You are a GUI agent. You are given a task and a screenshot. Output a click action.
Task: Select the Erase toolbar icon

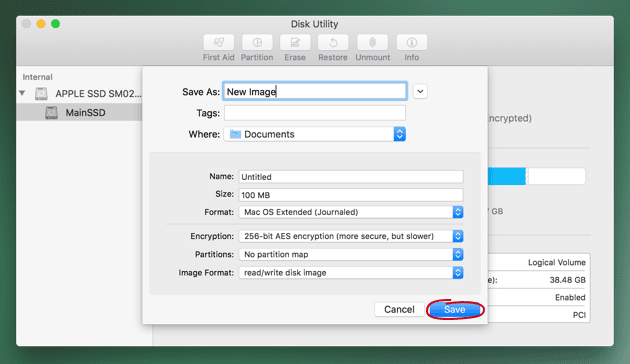click(x=295, y=43)
